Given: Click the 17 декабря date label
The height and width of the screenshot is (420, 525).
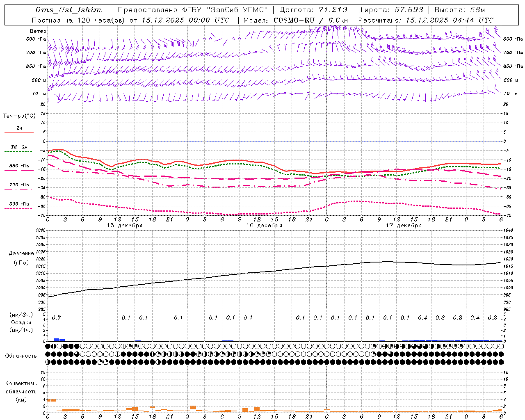Looking at the screenshot, I should pyautogui.click(x=404, y=226).
